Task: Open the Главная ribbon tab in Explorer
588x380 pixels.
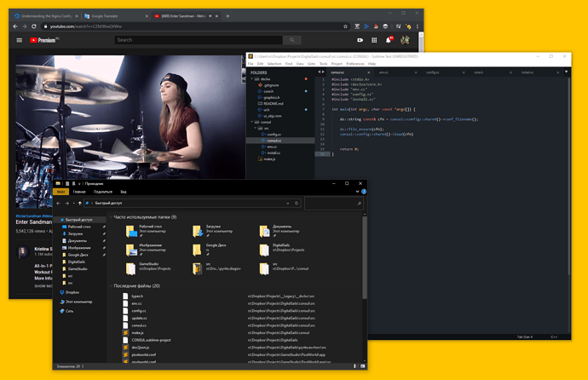Action: [79, 192]
